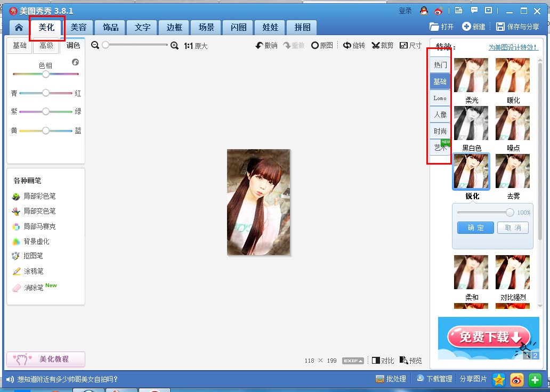The height and width of the screenshot is (392, 550).
Task: Switch to the 美容 tab
Action: (79, 27)
